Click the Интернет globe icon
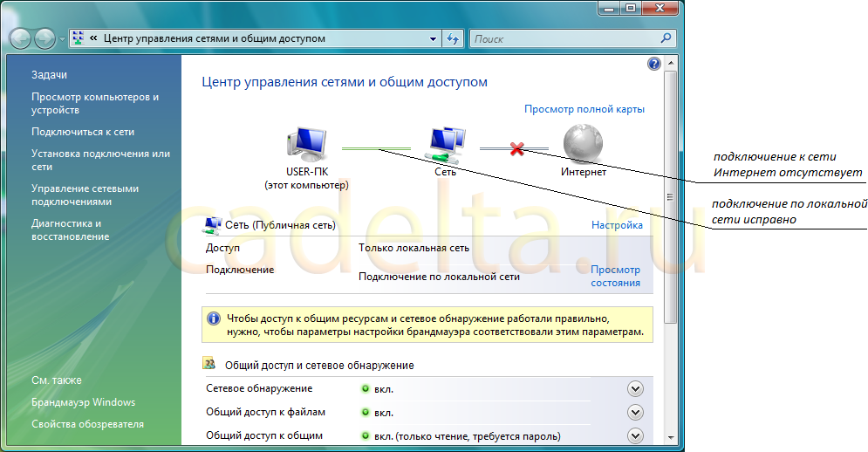Image resolution: width=868 pixels, height=452 pixels. coord(583,143)
